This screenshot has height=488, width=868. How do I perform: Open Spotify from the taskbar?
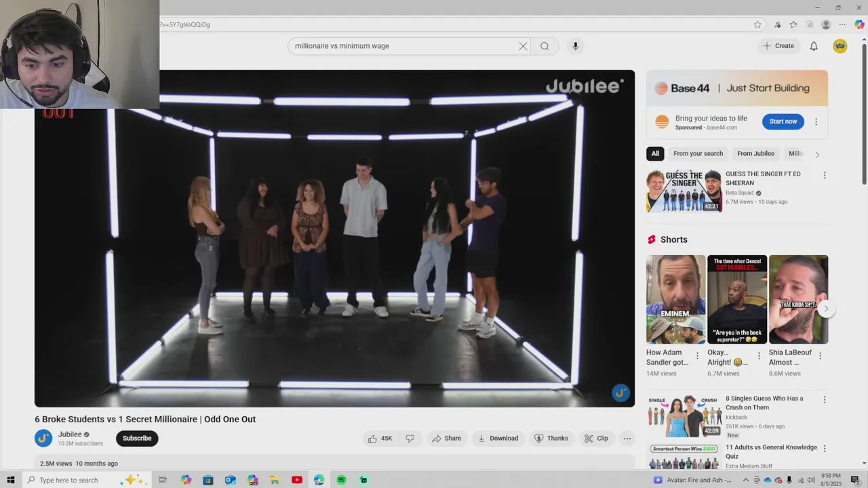[x=341, y=480]
